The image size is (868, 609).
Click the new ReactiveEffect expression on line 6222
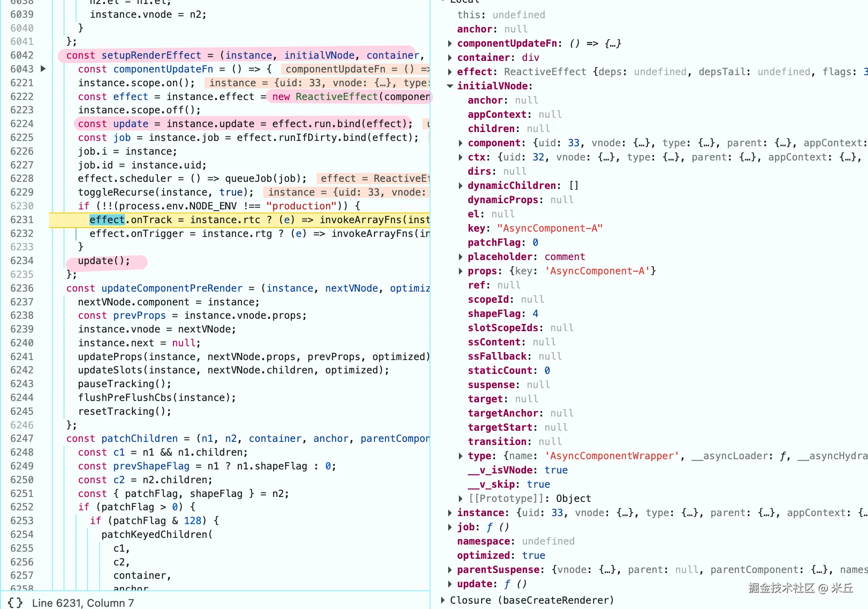(x=351, y=96)
